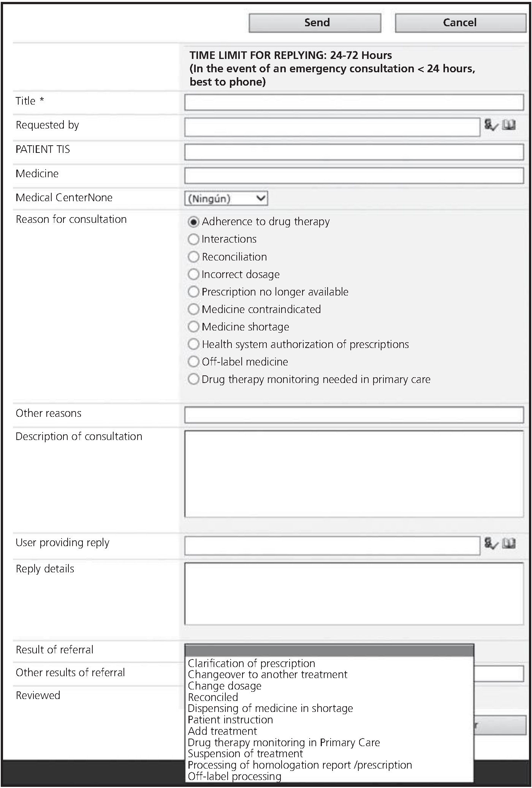The image size is (532, 788).
Task: Click the PATIENT TIS input field
Action: [x=354, y=152]
